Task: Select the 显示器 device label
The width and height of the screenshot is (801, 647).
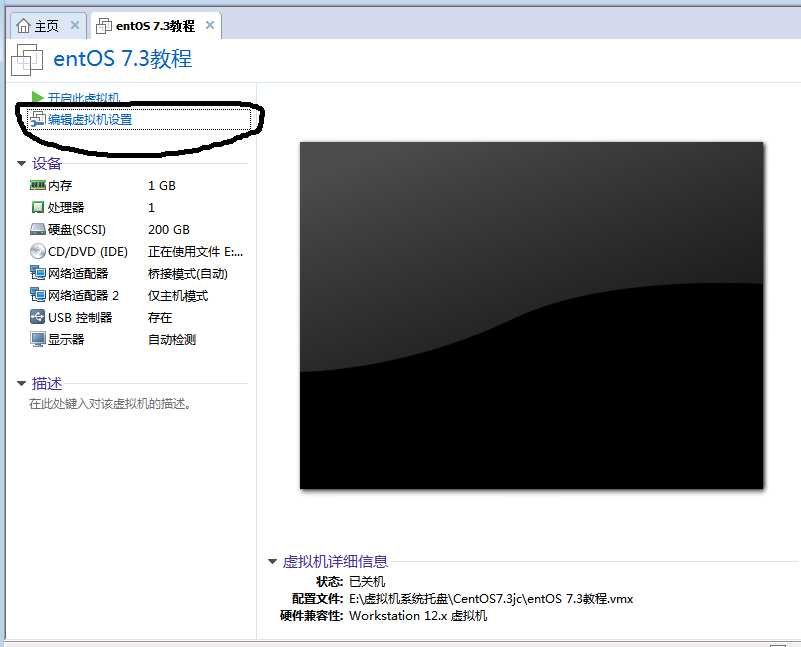Action: pos(66,340)
